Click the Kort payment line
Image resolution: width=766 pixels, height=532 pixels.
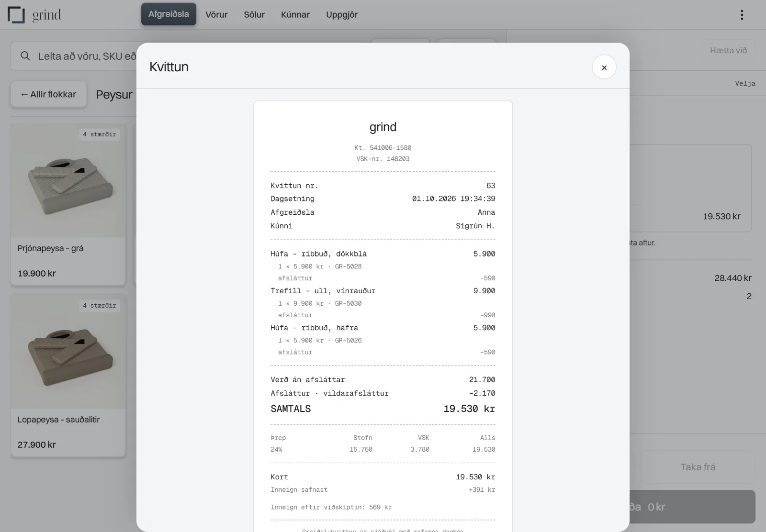pos(383,477)
